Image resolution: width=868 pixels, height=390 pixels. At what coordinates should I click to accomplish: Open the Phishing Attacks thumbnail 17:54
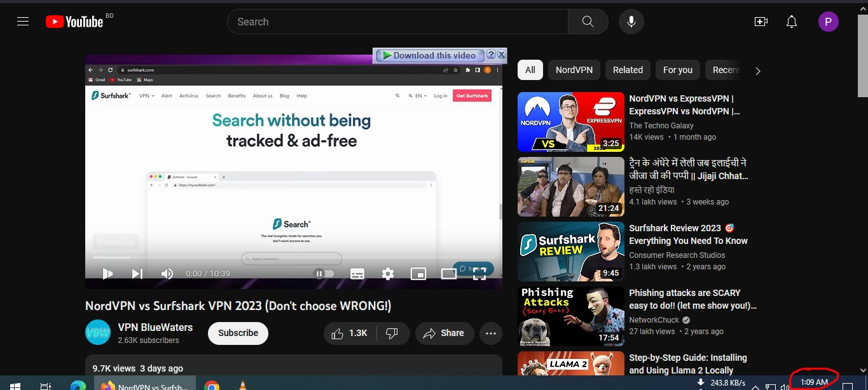pos(571,317)
